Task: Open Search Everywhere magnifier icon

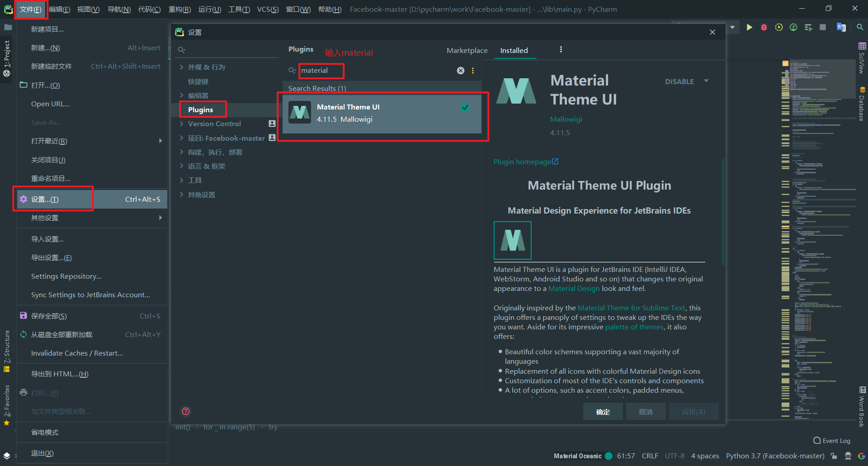Action: pyautogui.click(x=860, y=27)
